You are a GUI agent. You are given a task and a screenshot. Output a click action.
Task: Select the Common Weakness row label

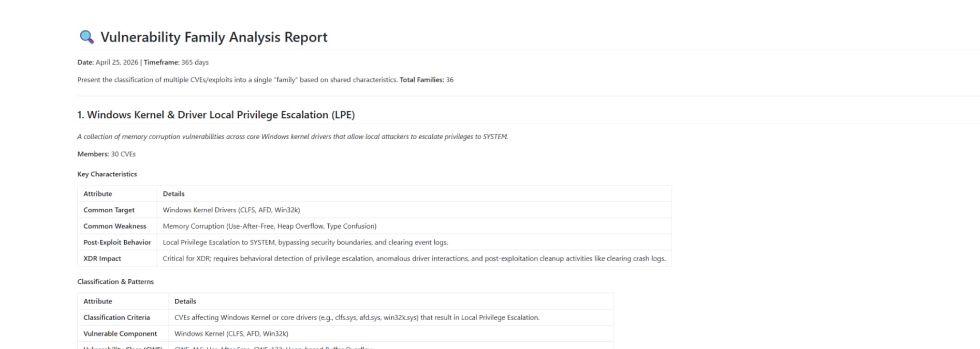(114, 226)
